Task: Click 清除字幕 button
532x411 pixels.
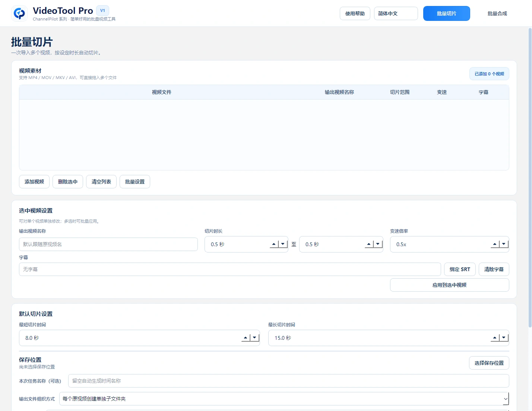Action: click(x=494, y=269)
